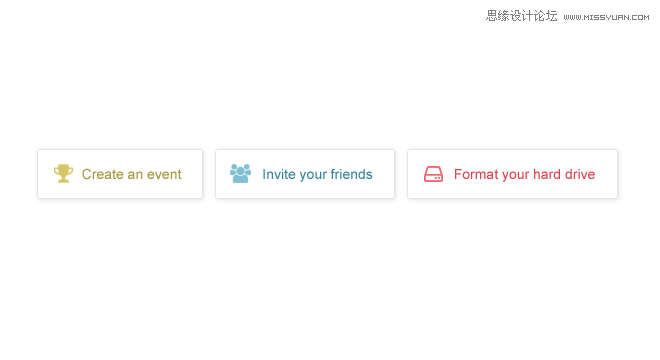Tap the users icon in the middle button
This screenshot has height=360, width=660.
pos(240,173)
